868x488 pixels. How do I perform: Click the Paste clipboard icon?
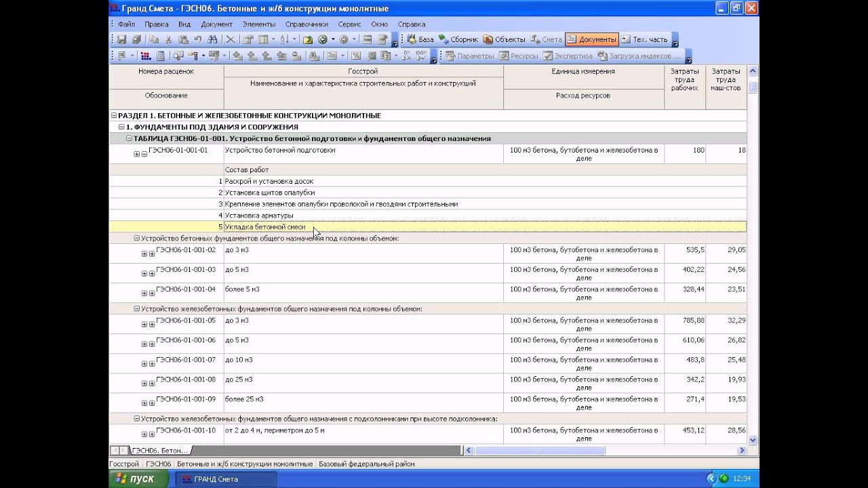pos(183,39)
